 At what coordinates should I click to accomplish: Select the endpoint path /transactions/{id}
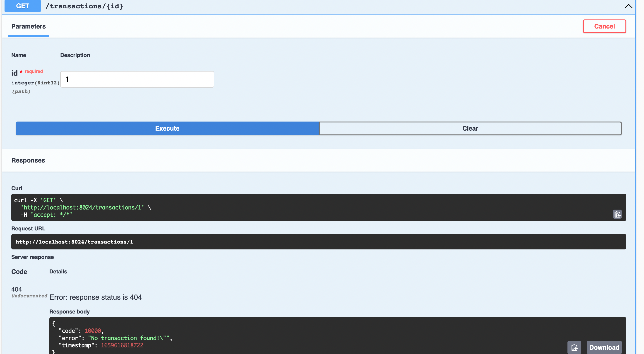pyautogui.click(x=84, y=6)
